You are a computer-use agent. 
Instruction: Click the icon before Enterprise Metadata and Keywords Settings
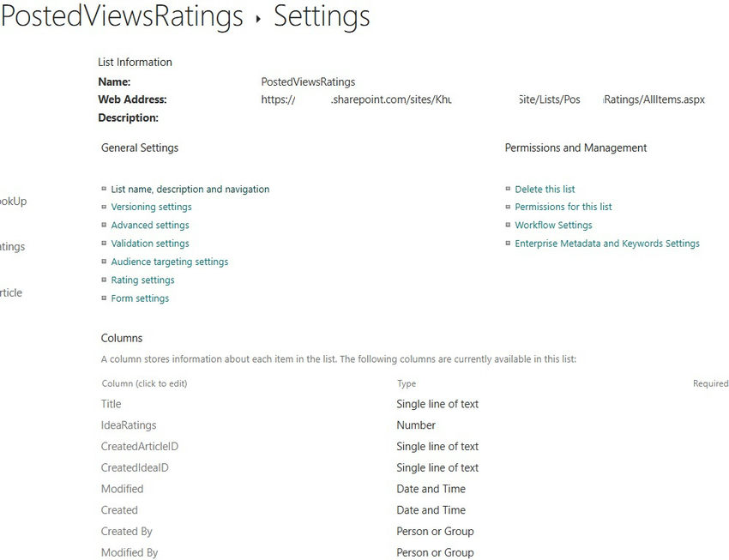508,243
